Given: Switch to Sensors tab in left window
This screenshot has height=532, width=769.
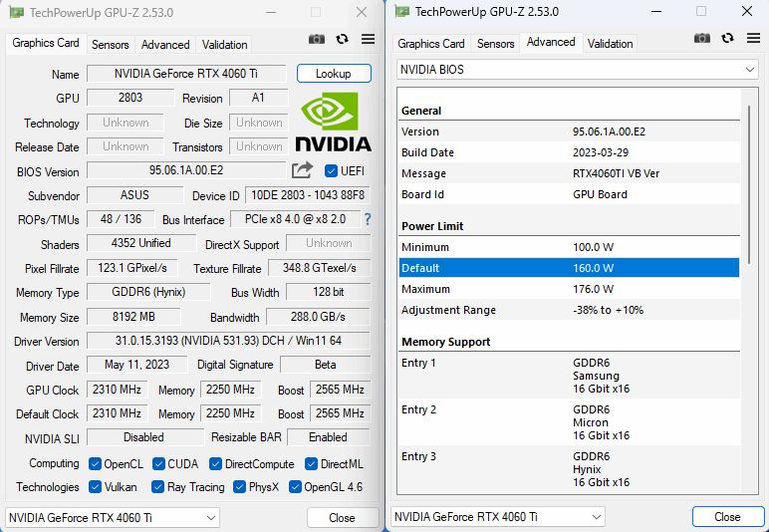Looking at the screenshot, I should pos(110,45).
